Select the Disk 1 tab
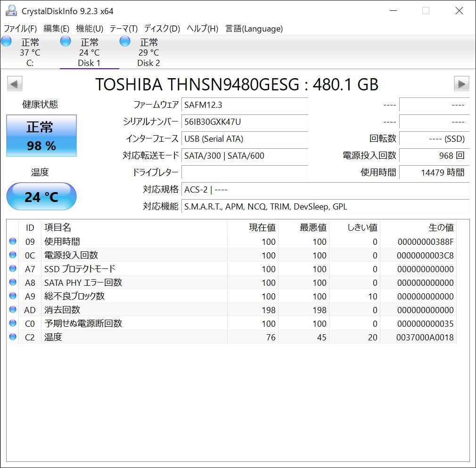The height and width of the screenshot is (468, 476). (89, 52)
